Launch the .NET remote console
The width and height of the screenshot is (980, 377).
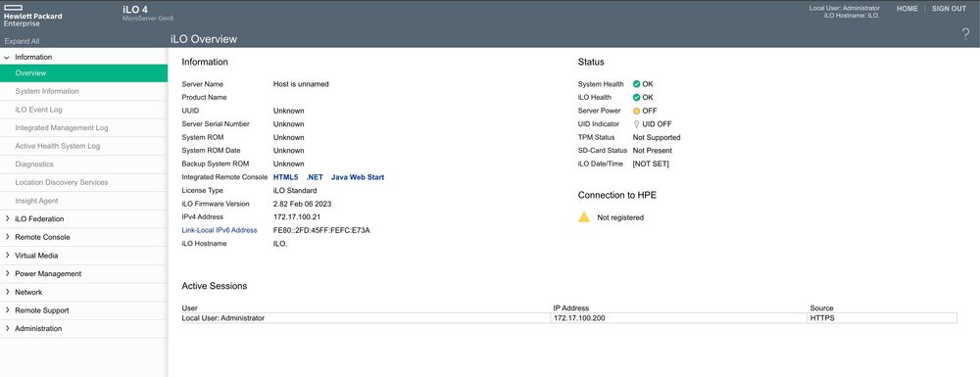tap(315, 177)
